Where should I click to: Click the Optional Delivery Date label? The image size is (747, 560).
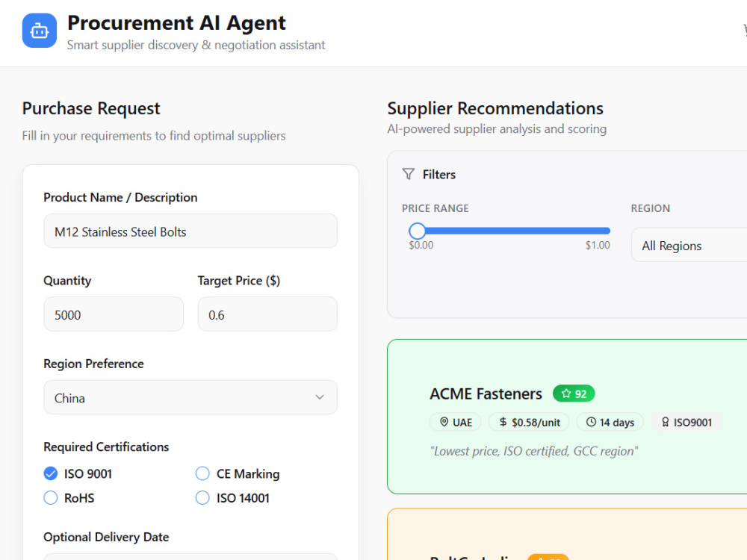(106, 537)
